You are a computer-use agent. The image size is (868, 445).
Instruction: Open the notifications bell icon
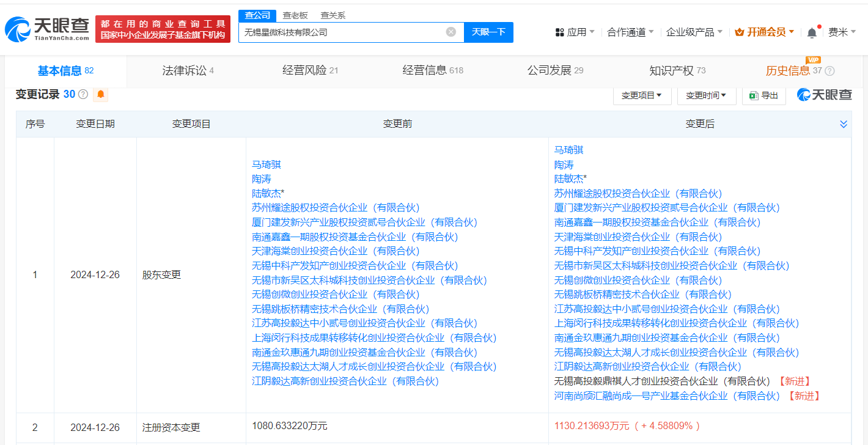point(812,32)
